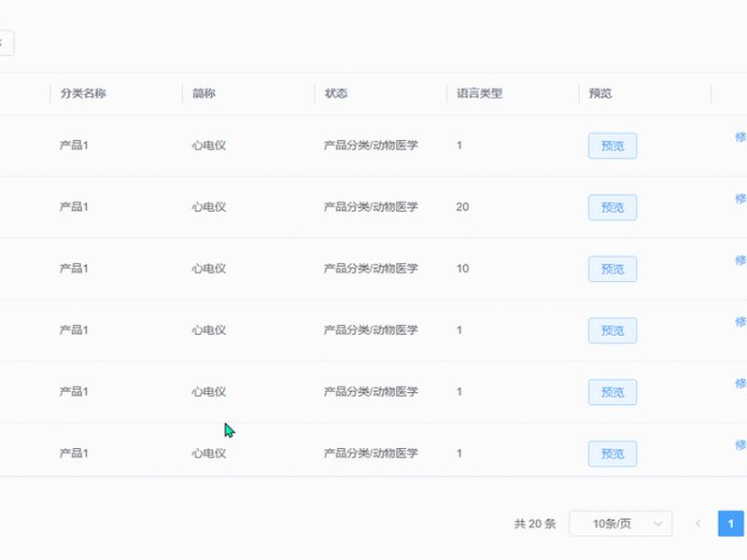Click 心电仪 in the row with language type 10
This screenshot has height=560, width=747.
(208, 268)
